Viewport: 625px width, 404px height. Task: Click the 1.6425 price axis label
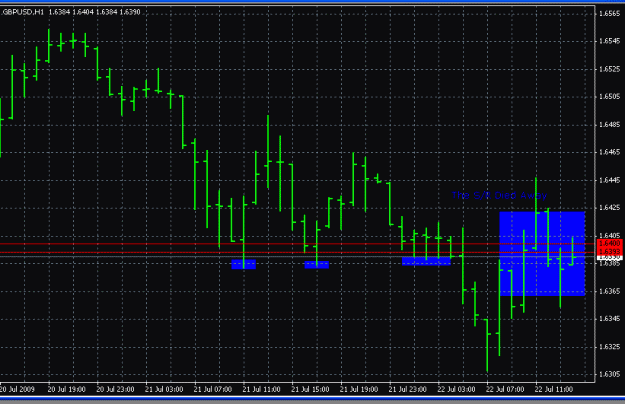(x=609, y=208)
